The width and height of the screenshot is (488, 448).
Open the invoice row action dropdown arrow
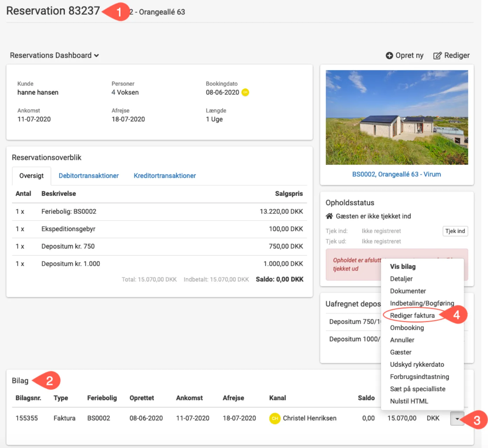(x=457, y=419)
